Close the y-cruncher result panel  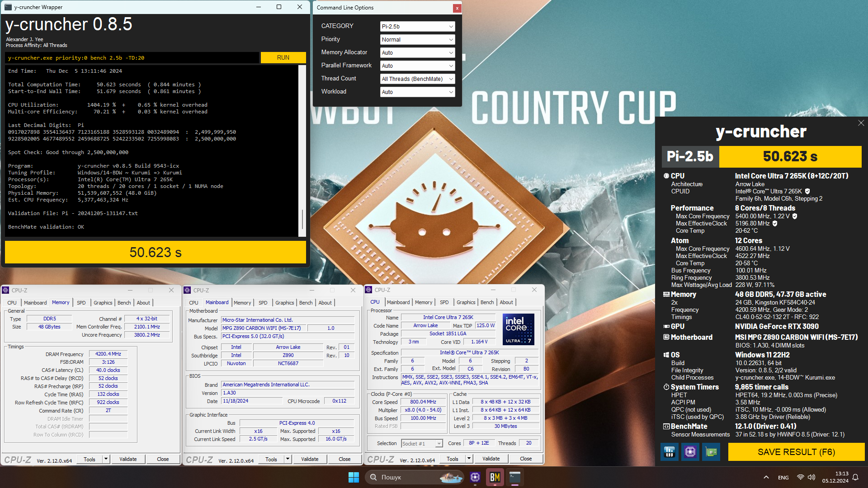[861, 123]
